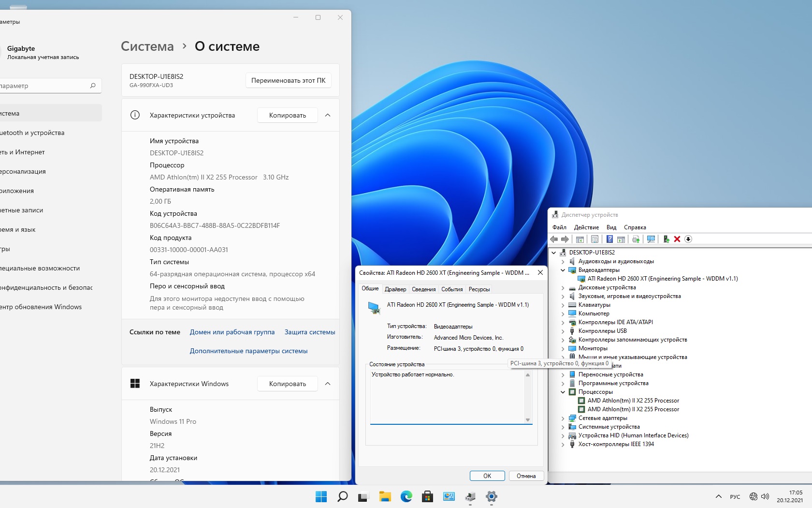Open File Explorer from taskbar

[x=385, y=496]
